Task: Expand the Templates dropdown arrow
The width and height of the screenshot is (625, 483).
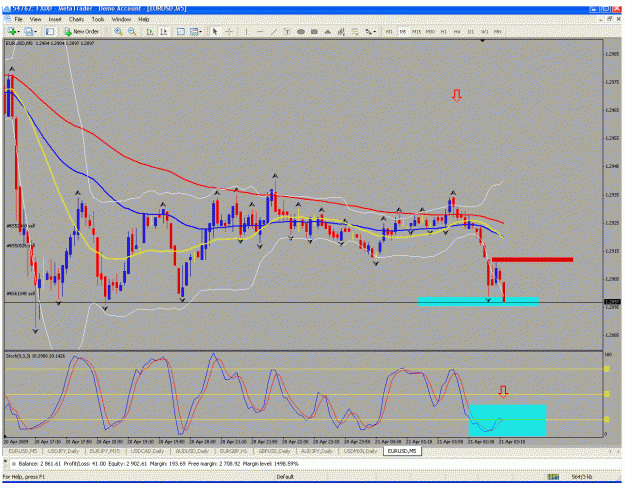Action: coord(200,32)
